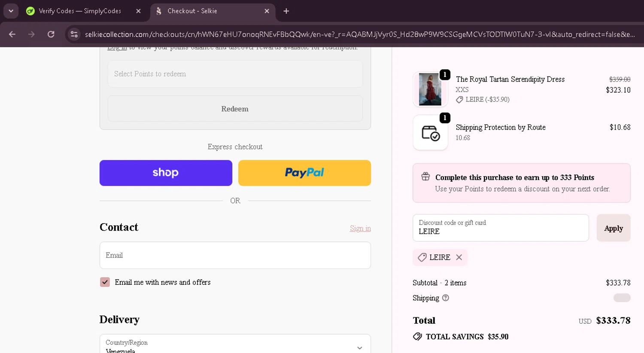Uncheck Email me with news and offers
Viewport: 644px width, 353px height.
[x=105, y=282]
